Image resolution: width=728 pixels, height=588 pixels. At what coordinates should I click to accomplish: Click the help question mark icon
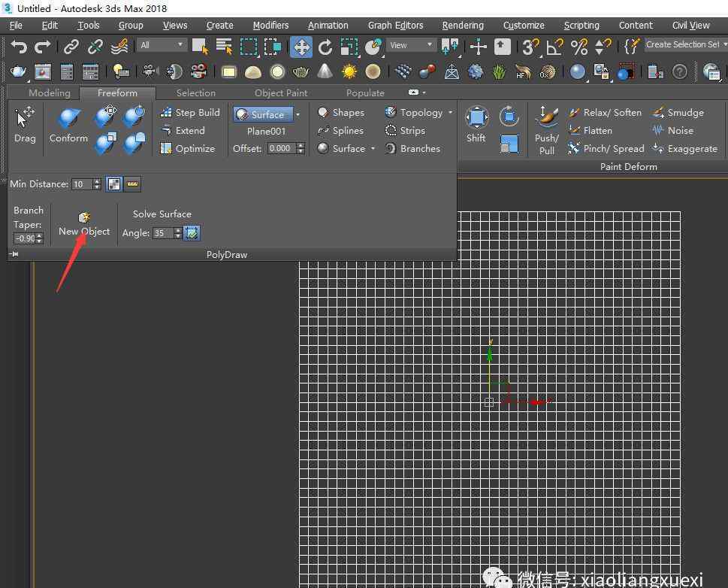tap(680, 72)
